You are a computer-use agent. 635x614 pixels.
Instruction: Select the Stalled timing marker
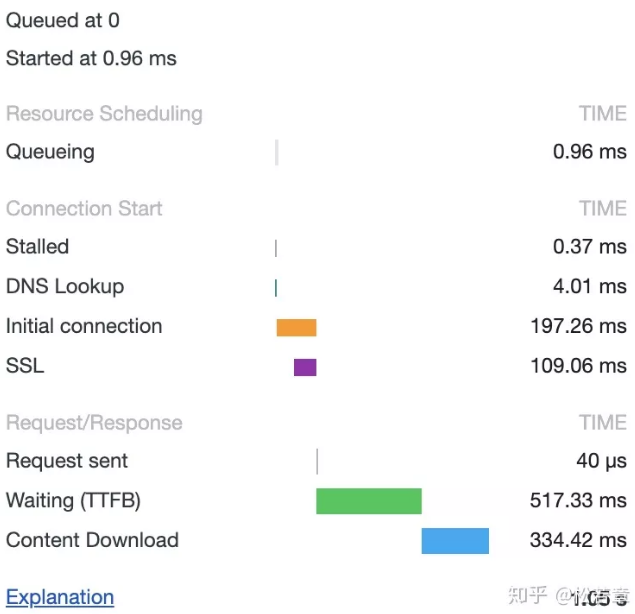pyautogui.click(x=276, y=248)
